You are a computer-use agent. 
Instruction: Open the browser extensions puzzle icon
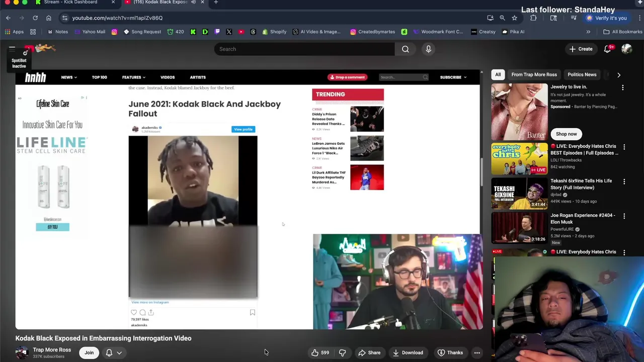pyautogui.click(x=533, y=18)
